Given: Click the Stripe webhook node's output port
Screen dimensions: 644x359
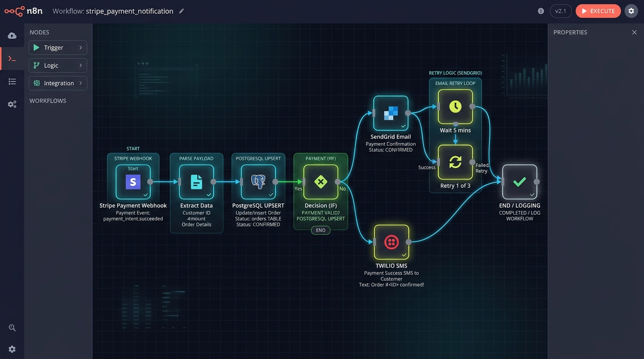Looking at the screenshot, I should point(150,182).
